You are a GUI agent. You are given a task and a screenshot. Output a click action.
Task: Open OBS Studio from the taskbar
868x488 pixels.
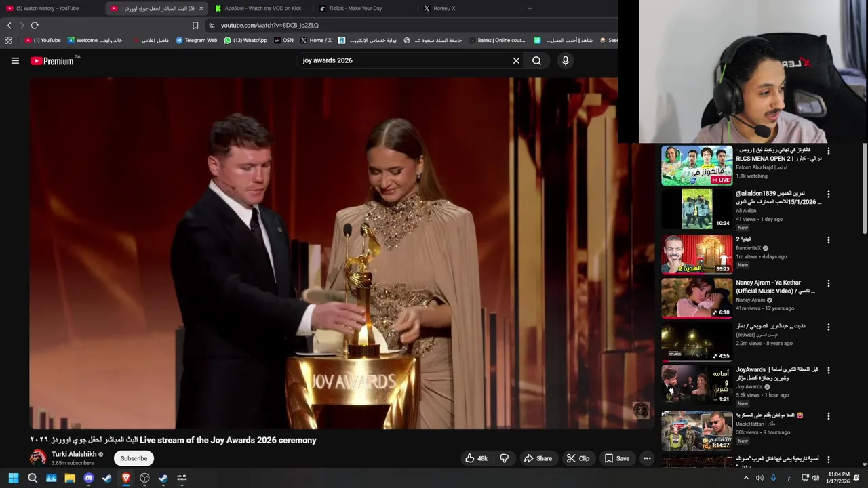pyautogui.click(x=144, y=478)
